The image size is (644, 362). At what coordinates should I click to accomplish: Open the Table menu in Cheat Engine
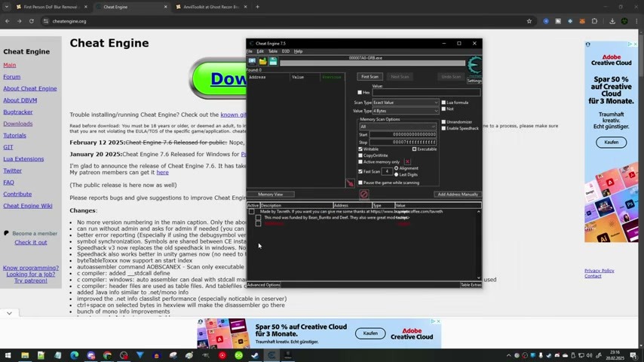click(x=273, y=51)
